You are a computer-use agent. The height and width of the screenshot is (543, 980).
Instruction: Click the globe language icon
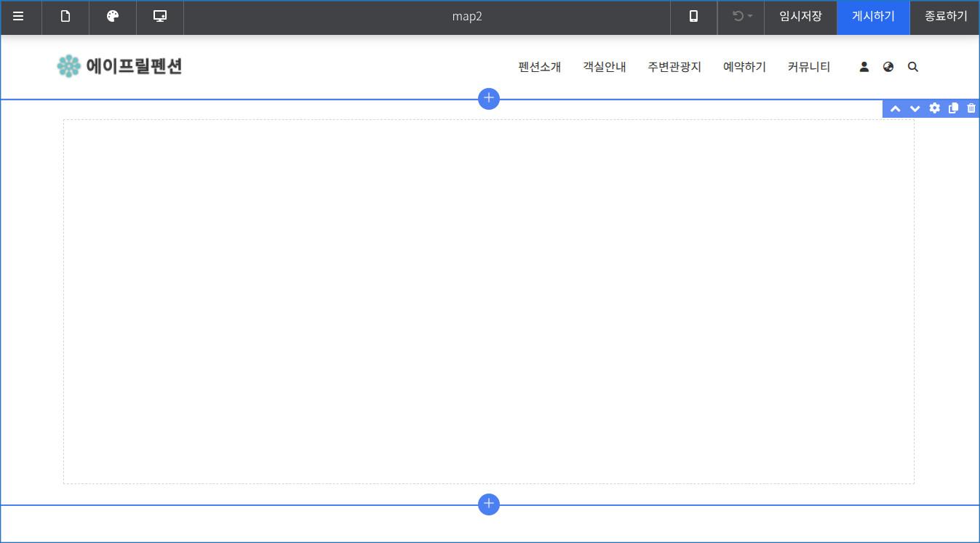tap(888, 67)
